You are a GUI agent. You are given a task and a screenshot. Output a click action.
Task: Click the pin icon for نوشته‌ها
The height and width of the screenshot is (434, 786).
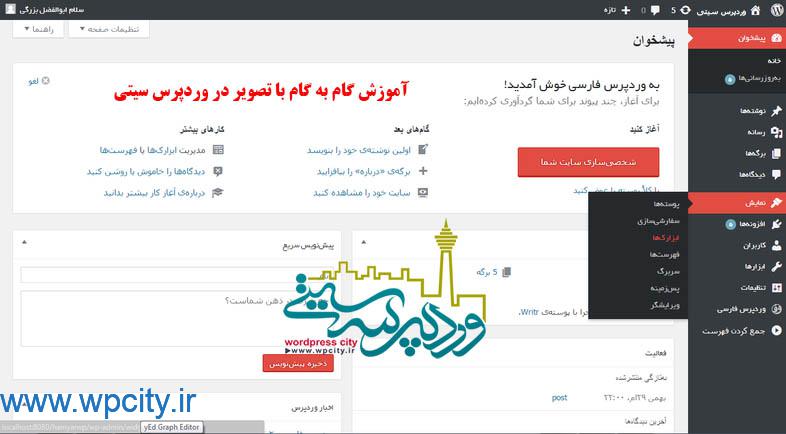(776, 111)
